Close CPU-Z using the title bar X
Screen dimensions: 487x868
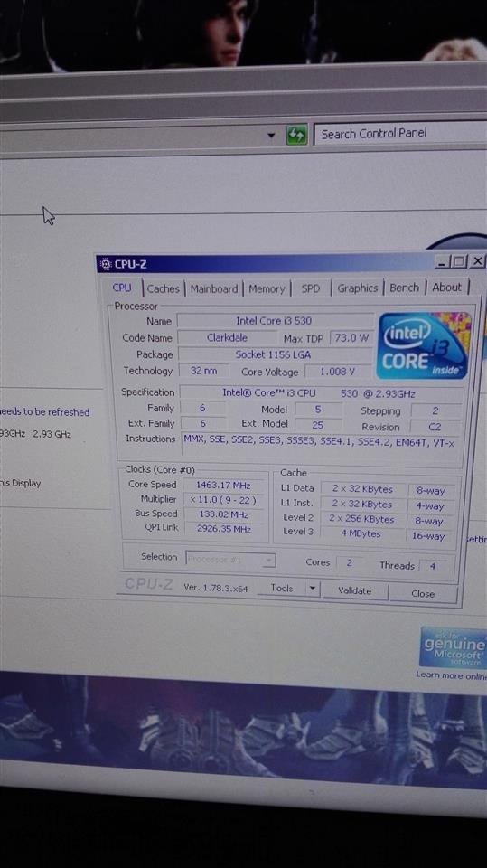point(477,261)
